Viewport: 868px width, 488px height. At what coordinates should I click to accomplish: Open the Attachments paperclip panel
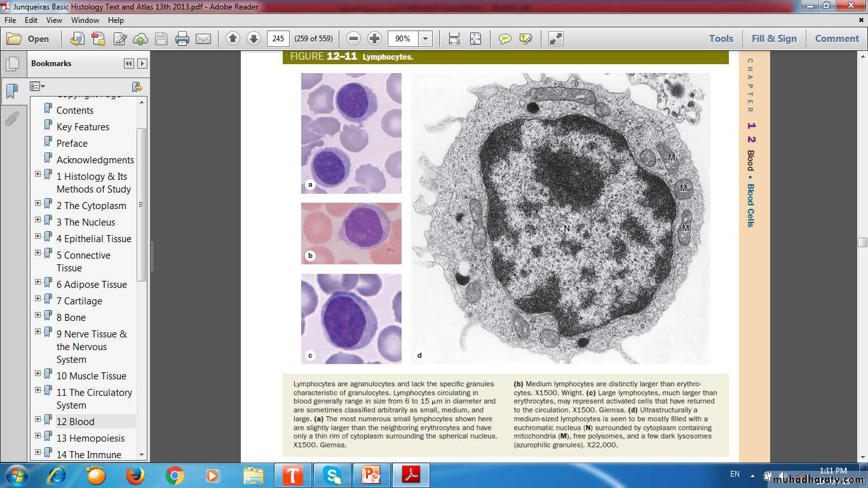[11, 119]
